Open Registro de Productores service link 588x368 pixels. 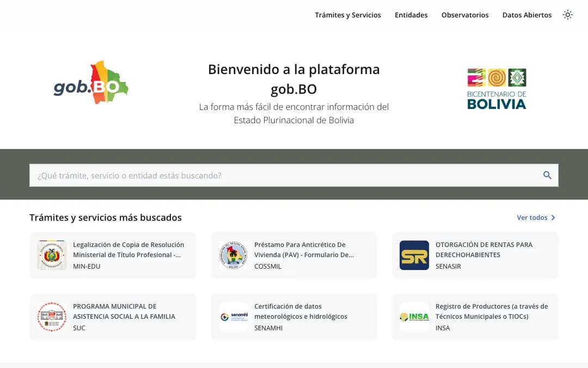point(492,311)
